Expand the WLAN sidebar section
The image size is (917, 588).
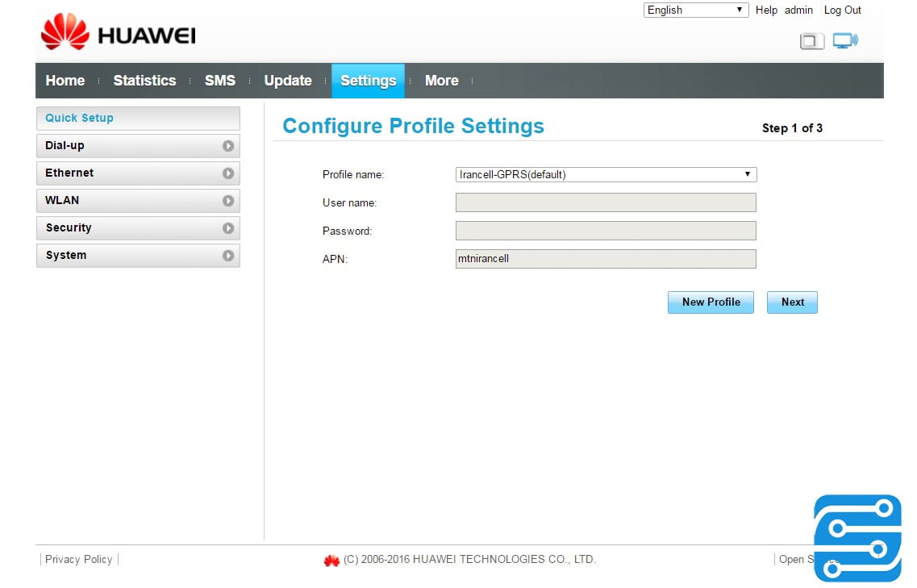tap(138, 201)
